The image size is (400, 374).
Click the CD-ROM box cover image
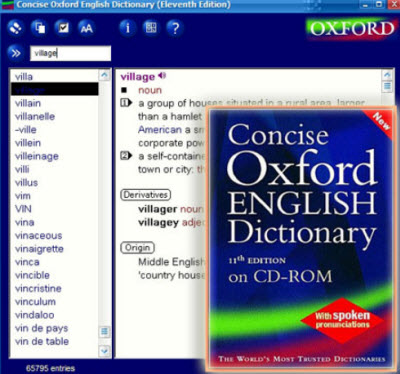(x=301, y=239)
